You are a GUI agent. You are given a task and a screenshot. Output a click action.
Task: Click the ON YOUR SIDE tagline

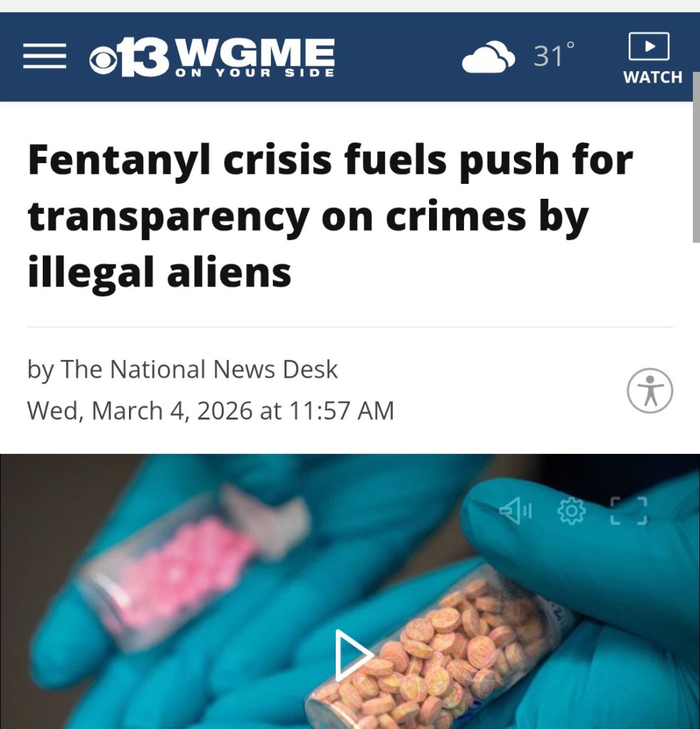[x=254, y=73]
